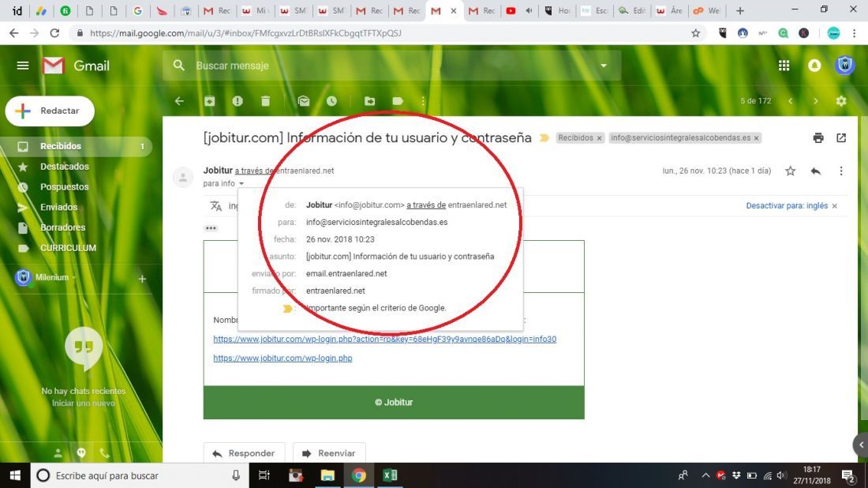Toggle the importance marker next to the subject
Viewport: 868px width, 488px height.
point(544,138)
